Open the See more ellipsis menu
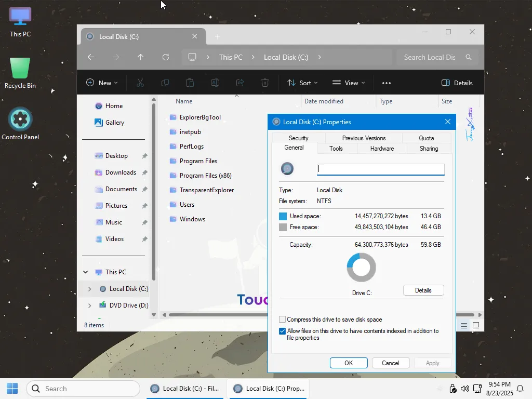 click(387, 83)
